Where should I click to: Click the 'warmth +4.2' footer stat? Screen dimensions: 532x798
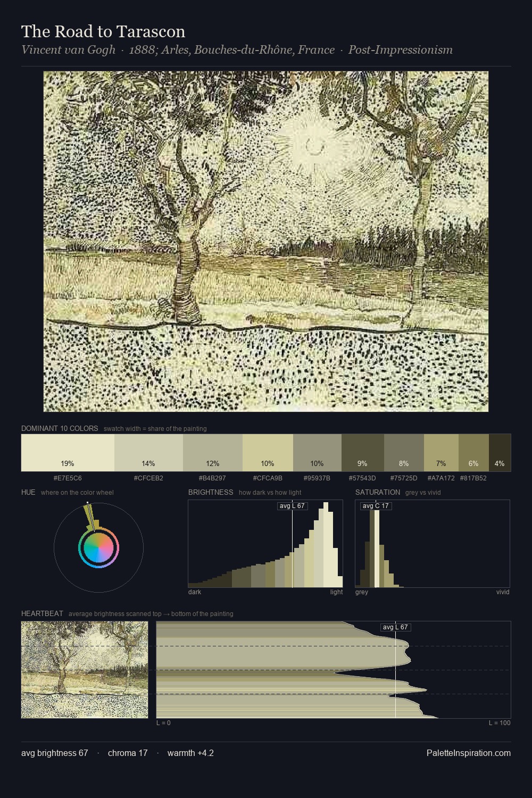click(190, 753)
